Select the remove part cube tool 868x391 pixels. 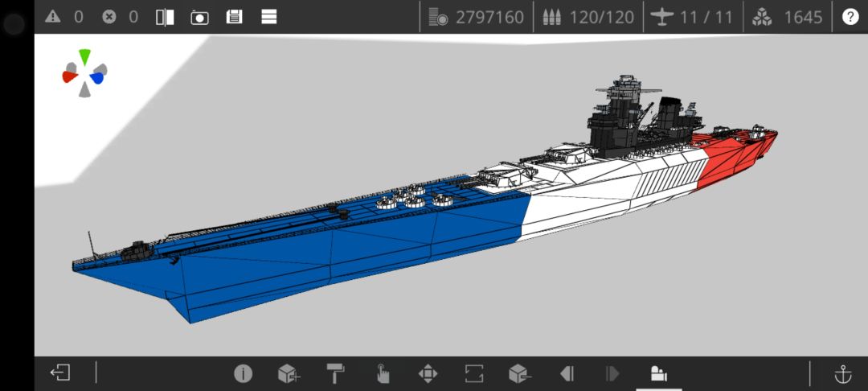(520, 374)
